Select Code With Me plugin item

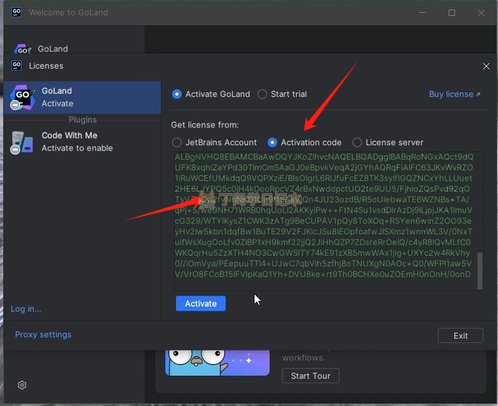click(82, 142)
